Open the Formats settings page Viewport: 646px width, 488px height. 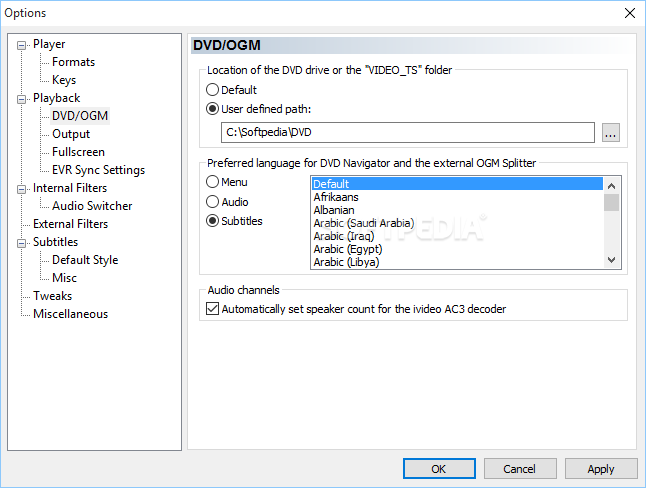click(x=73, y=62)
